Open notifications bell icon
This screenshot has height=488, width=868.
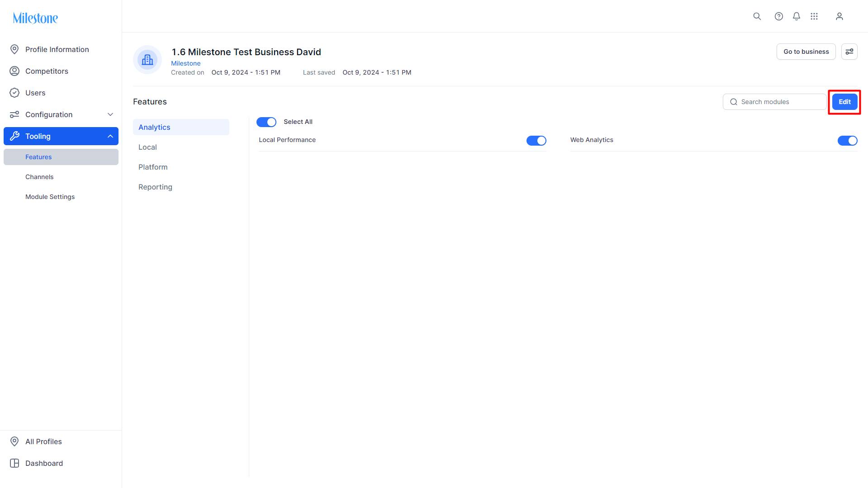tap(797, 16)
